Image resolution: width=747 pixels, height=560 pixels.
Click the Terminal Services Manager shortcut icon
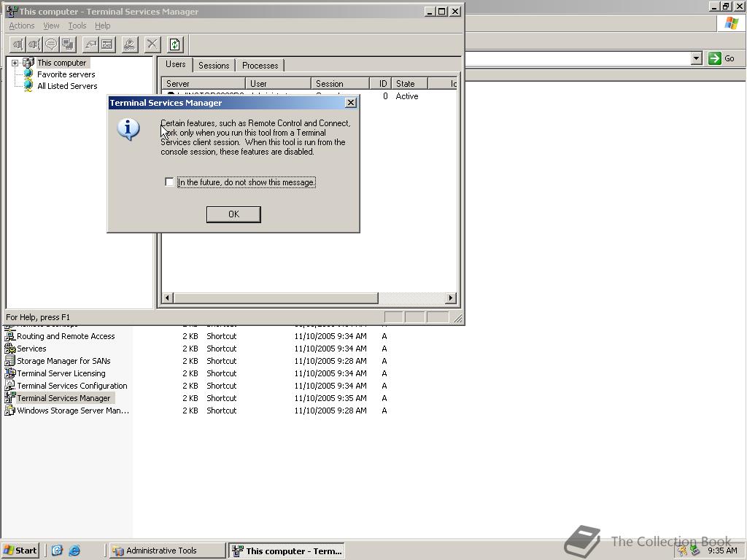[9, 398]
